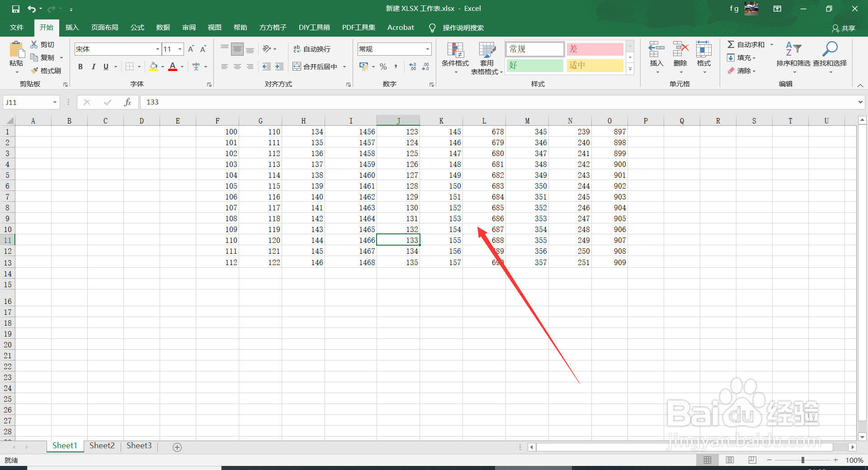Click the Insert Function fx icon
Image resolution: width=868 pixels, height=470 pixels.
(x=127, y=102)
